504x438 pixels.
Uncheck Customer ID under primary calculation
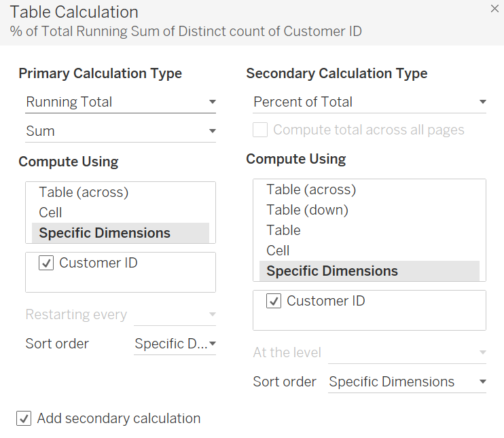click(x=46, y=263)
